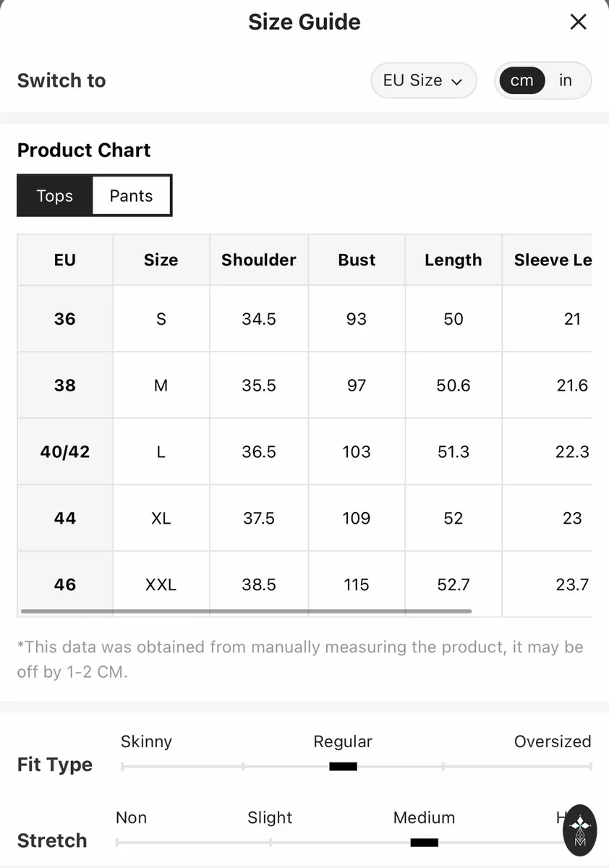Viewport: 609px width, 868px height.
Task: Click the Shoulder column header
Action: (x=259, y=260)
